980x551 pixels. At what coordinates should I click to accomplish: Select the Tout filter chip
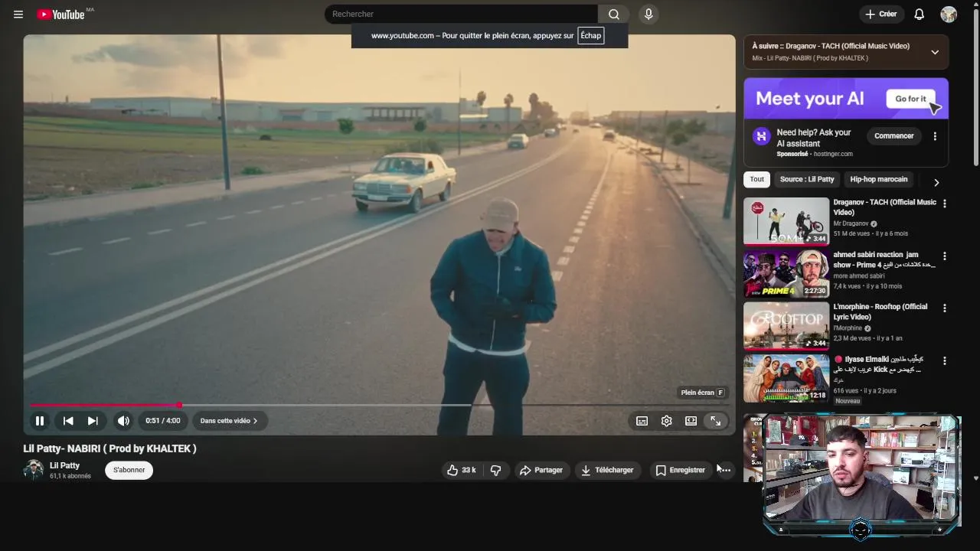(757, 179)
